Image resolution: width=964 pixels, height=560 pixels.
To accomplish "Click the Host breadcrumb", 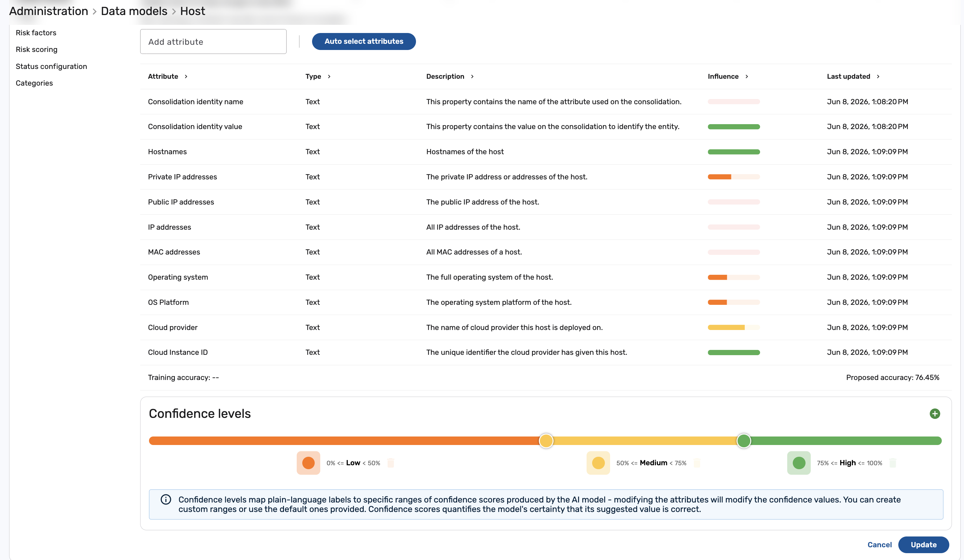I will (x=192, y=11).
